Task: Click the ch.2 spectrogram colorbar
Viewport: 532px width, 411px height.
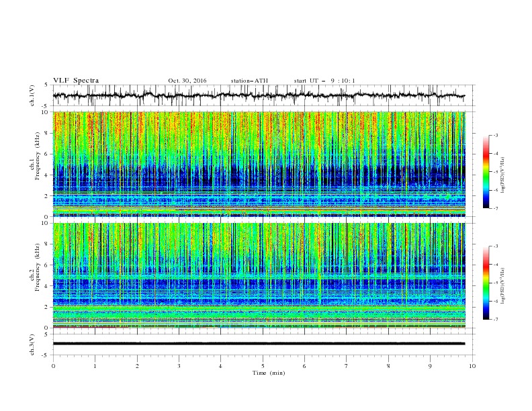Action: pyautogui.click(x=486, y=283)
